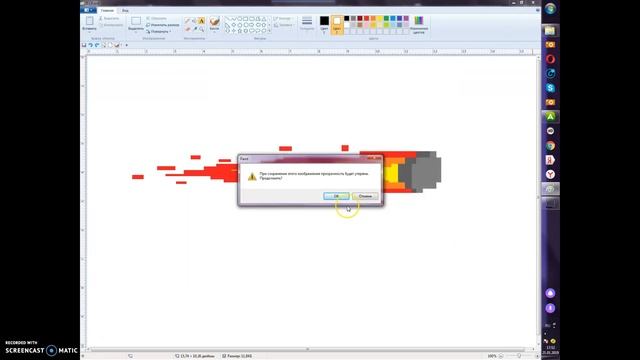The height and width of the screenshot is (360, 640).
Task: Open the Google Chrome taskbar icon
Action: click(550, 146)
